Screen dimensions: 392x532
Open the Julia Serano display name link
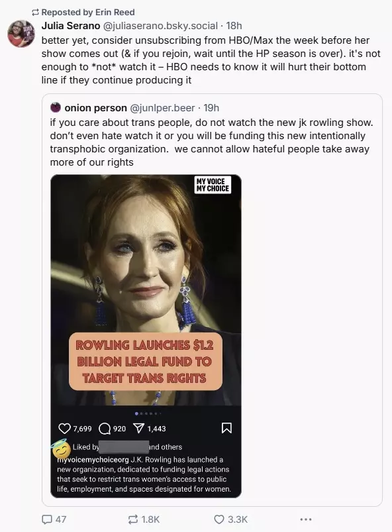[x=71, y=25]
